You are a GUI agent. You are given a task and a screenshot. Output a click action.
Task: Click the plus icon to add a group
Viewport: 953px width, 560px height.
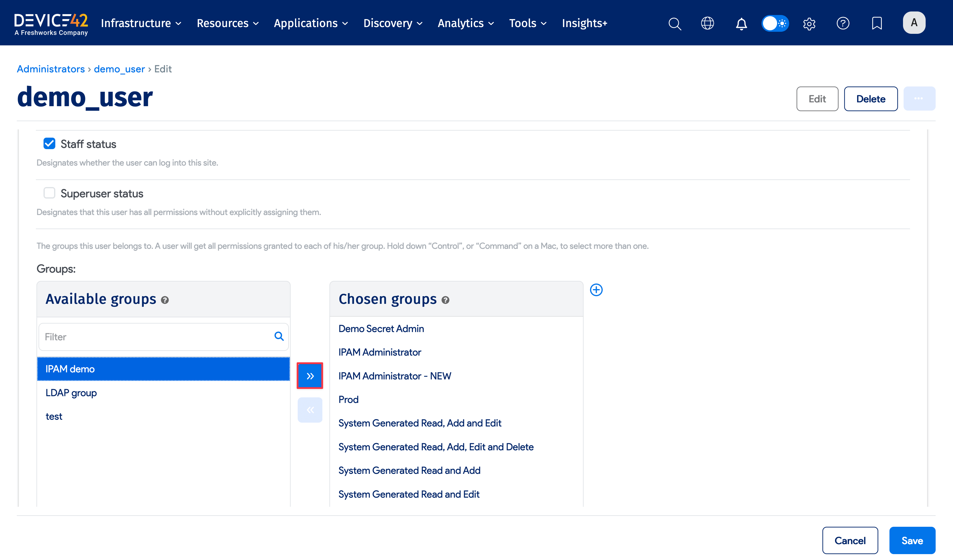[597, 290]
